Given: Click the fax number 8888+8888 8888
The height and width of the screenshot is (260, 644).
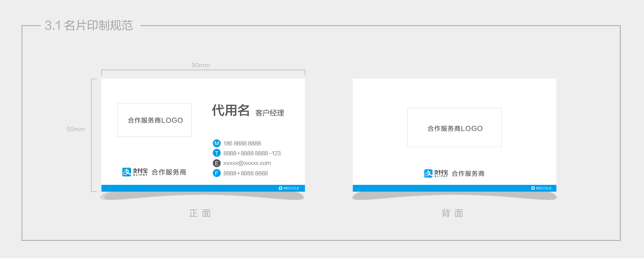Looking at the screenshot, I should tap(245, 173).
